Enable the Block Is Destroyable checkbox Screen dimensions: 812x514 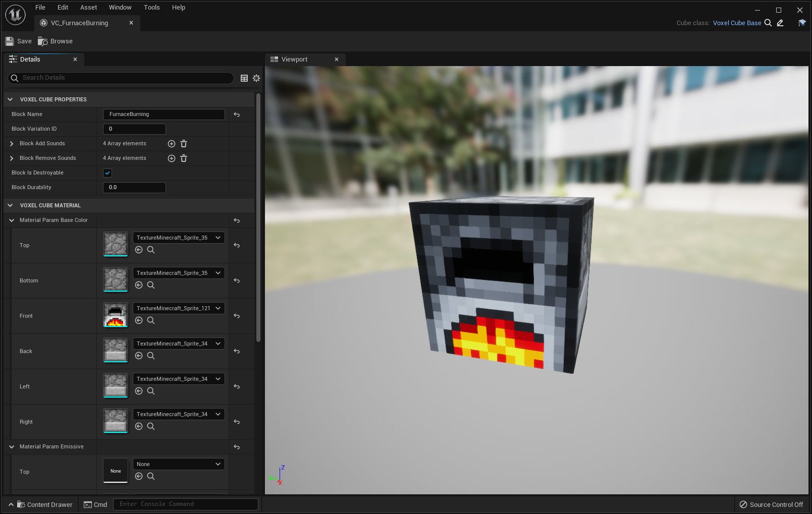coord(107,173)
